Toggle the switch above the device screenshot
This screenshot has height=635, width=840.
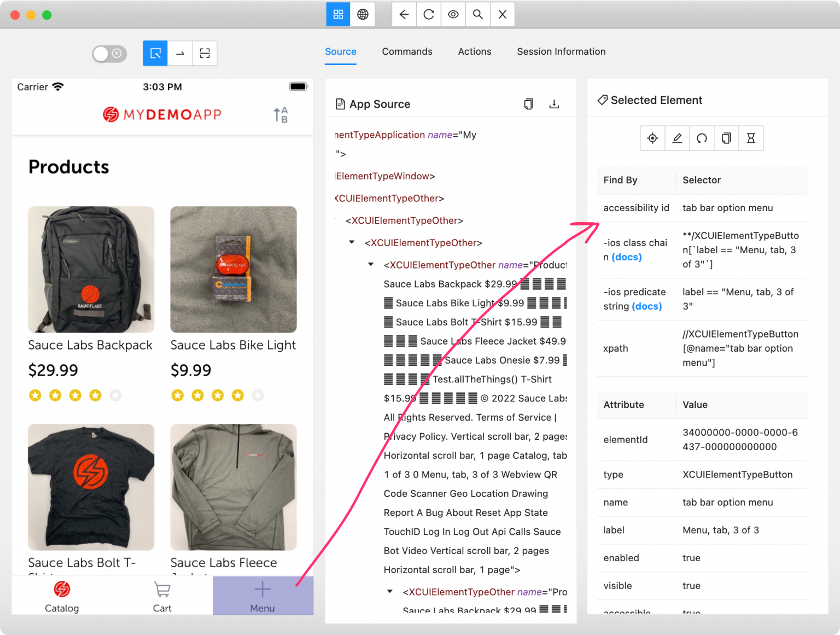coord(109,54)
